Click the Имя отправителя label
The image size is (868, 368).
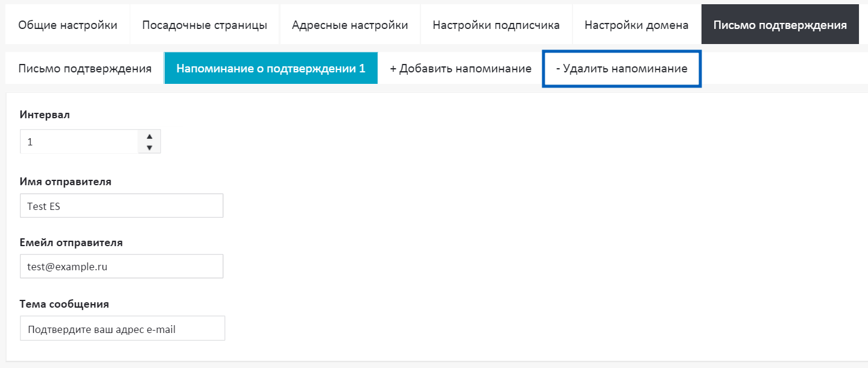tap(65, 181)
